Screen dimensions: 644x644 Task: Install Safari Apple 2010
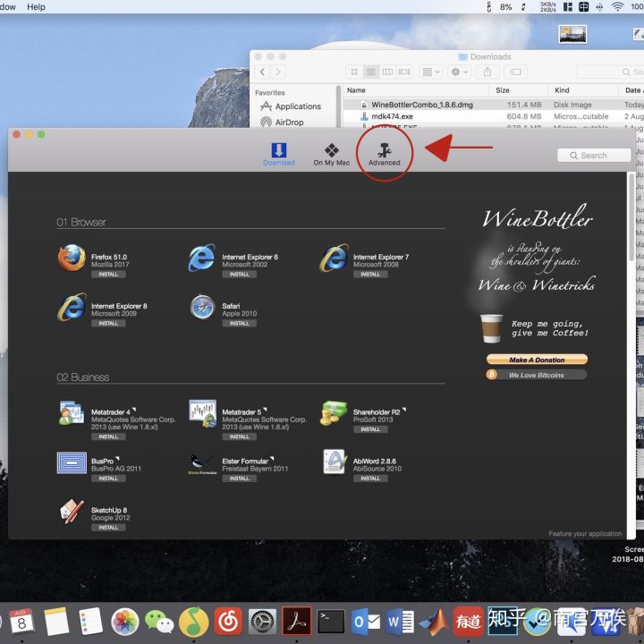[239, 324]
